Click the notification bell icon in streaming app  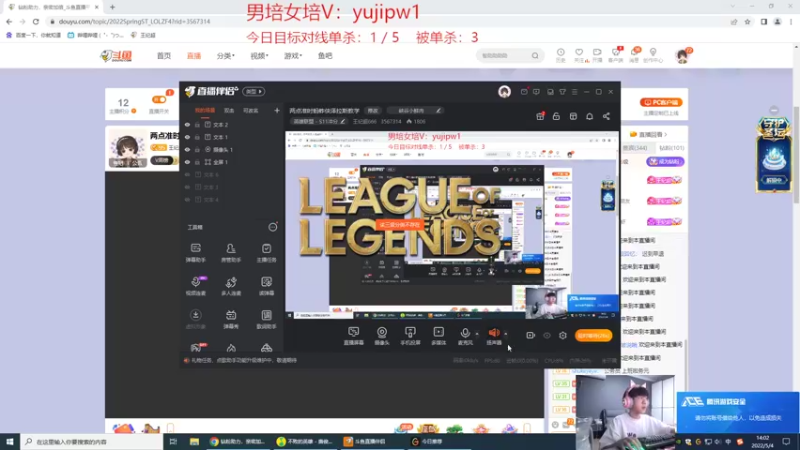point(589,116)
